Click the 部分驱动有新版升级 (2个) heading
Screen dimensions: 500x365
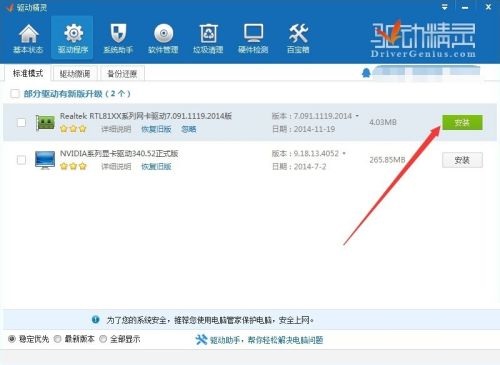click(77, 94)
